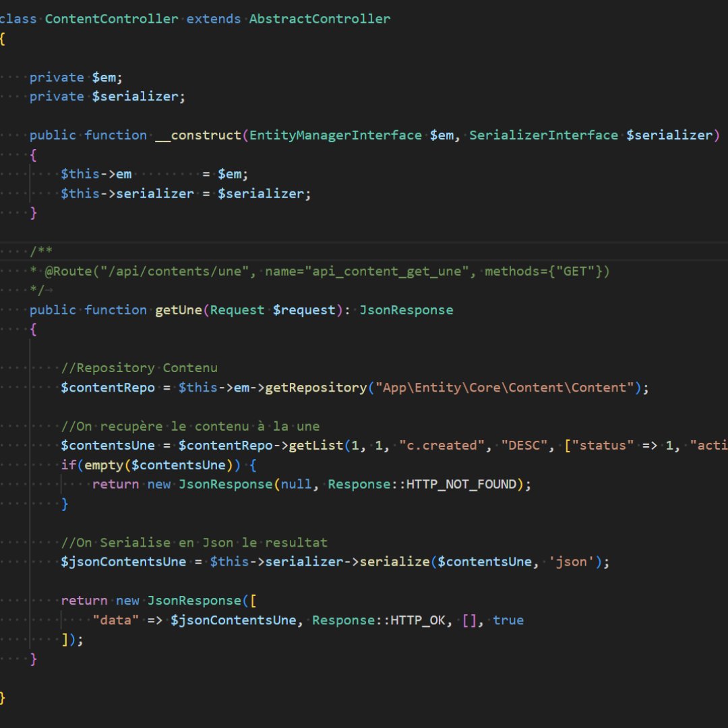Click the "DESC" string argument
728x728 pixels.
[524, 446]
